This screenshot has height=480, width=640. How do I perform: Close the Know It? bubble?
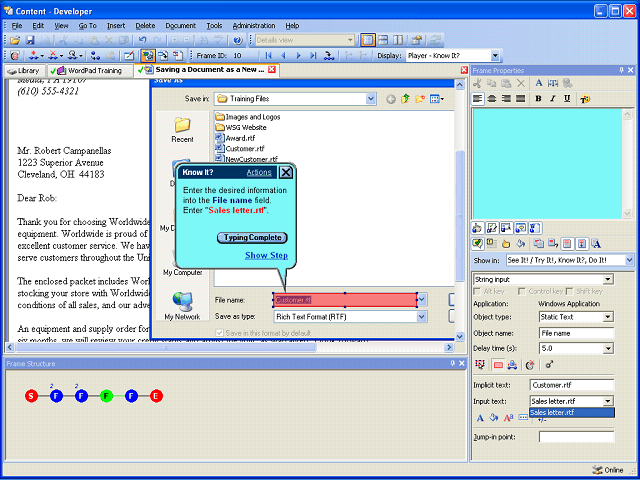click(x=286, y=173)
